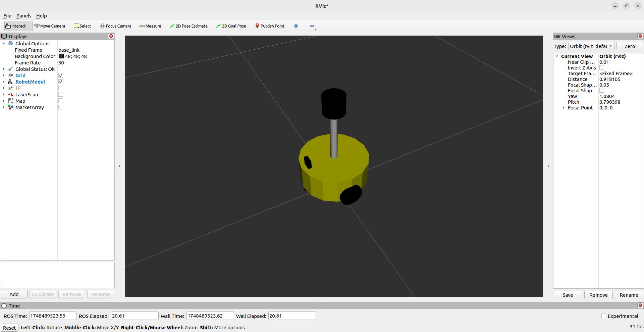The image size is (644, 332).
Task: Click the MarkerArray display icon
Action: (x=11, y=107)
